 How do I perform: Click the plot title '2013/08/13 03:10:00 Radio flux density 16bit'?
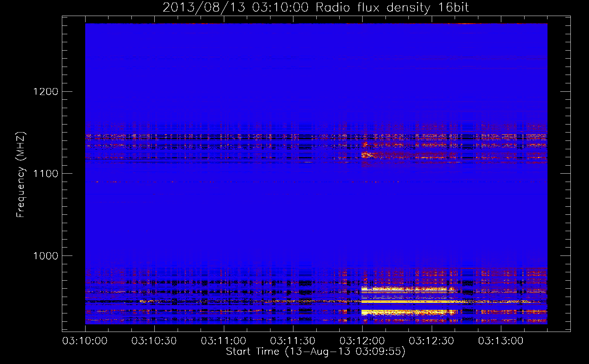[316, 7]
